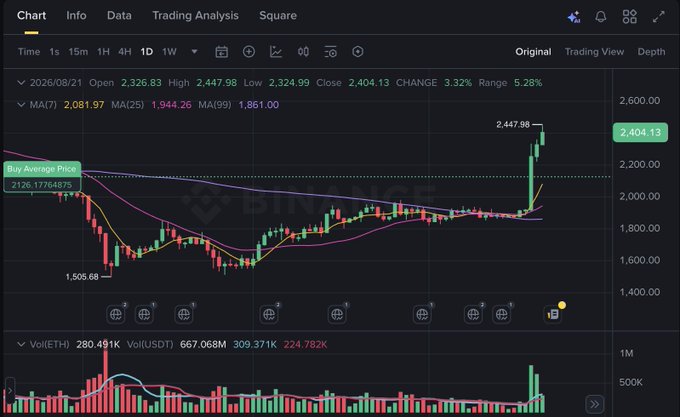Open the last news globe marker
Viewport: 680px width, 417px height.
coord(502,314)
